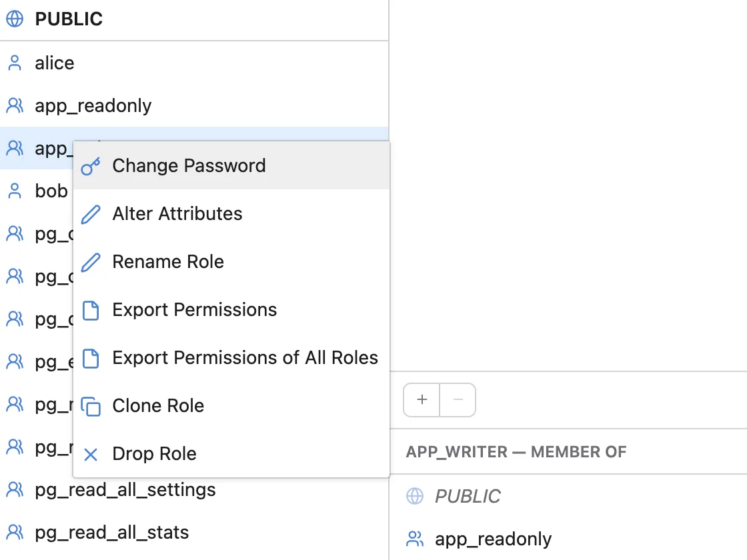Select Export Permissions menu entry
Screen dimensions: 747x560
pyautogui.click(x=231, y=310)
